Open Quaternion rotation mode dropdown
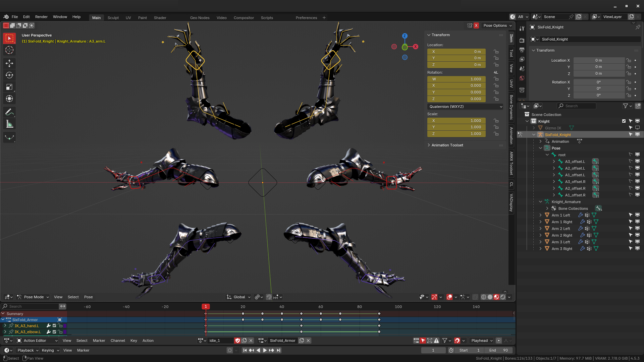644x362 pixels. 465,107
